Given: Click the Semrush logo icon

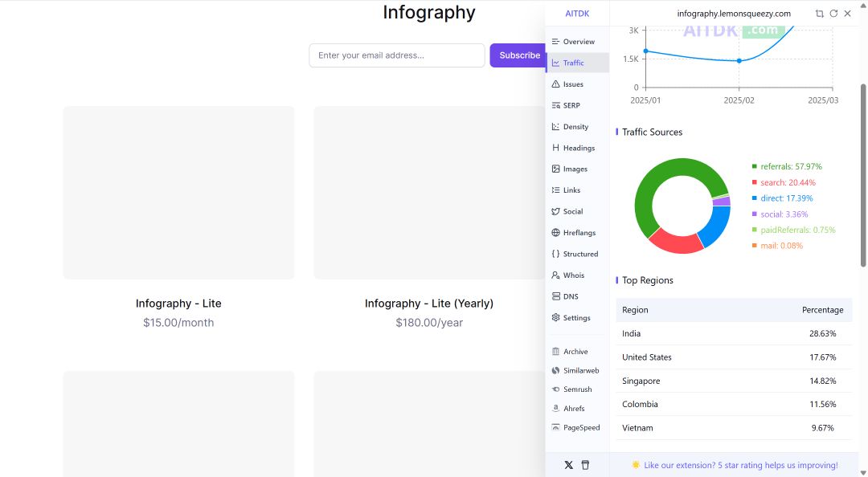Looking at the screenshot, I should pos(556,389).
